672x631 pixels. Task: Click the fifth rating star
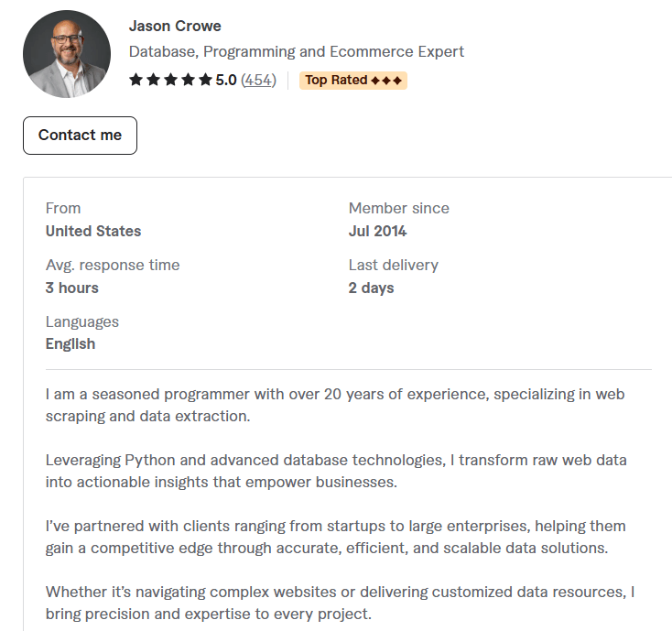coord(206,80)
